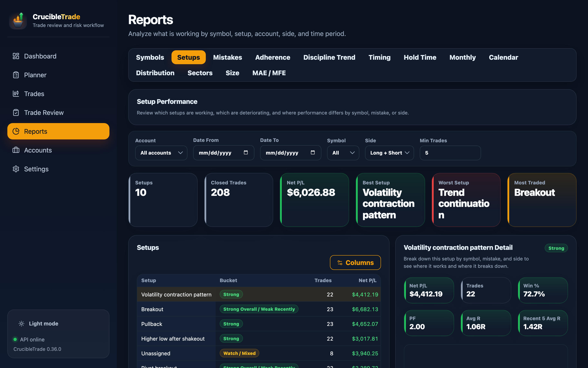Click the PF 2.00 detail tile
The image size is (588, 368).
(429, 323)
